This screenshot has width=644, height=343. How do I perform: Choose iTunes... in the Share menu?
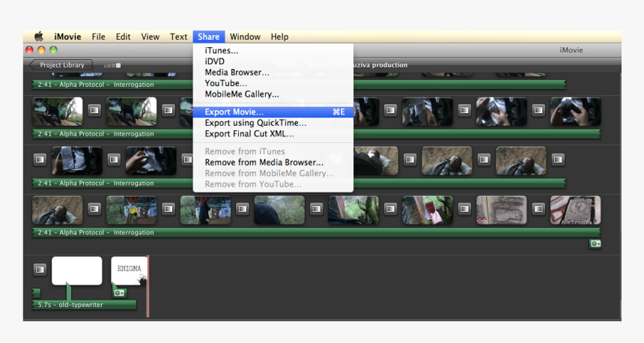(x=273, y=50)
